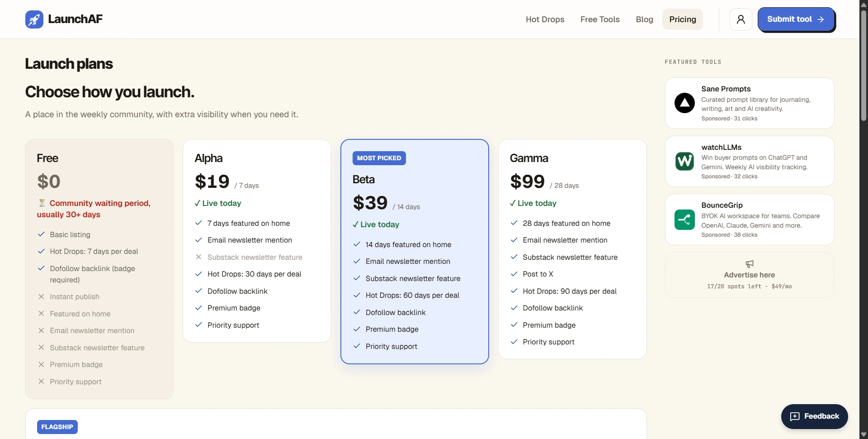Screen dimensions: 868x439
Task: Click the Submit tool button
Action: (x=796, y=19)
